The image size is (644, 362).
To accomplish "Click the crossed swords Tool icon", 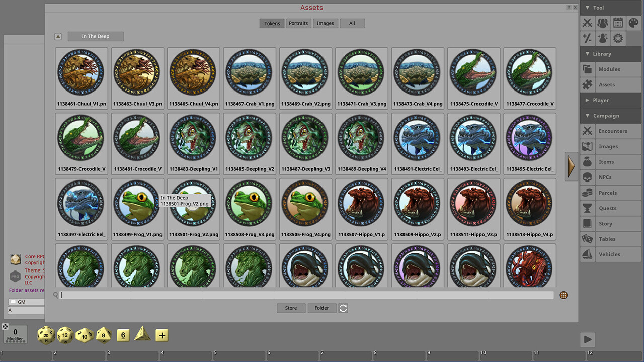I will click(x=587, y=23).
